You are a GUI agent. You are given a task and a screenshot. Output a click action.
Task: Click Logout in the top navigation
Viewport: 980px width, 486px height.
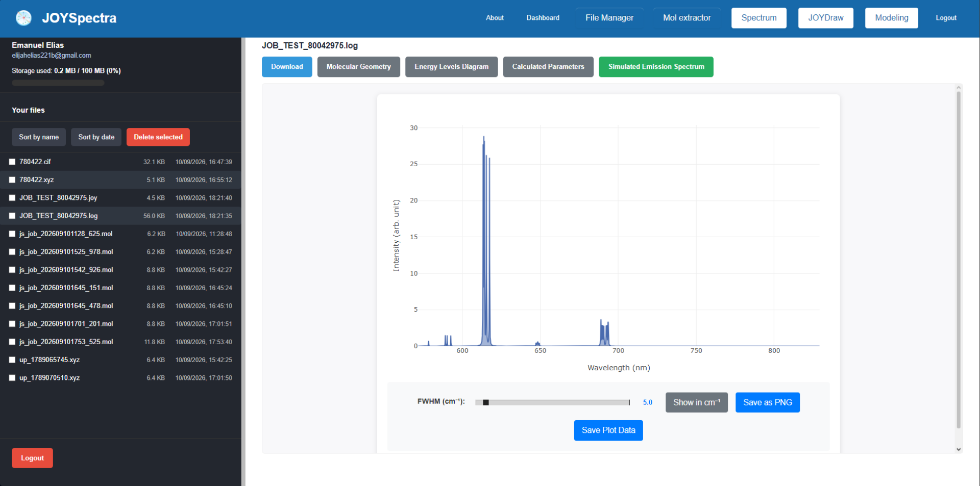coord(946,18)
